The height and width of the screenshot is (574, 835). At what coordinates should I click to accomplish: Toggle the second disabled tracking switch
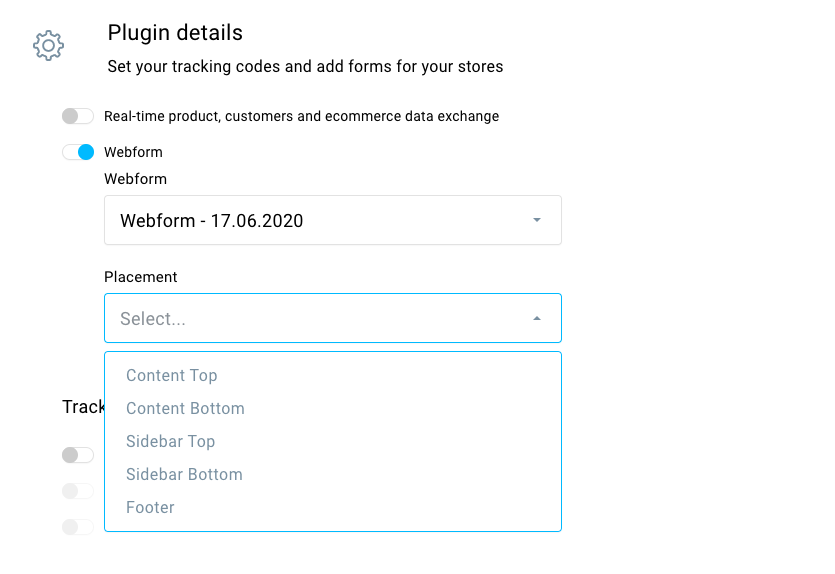point(78,491)
